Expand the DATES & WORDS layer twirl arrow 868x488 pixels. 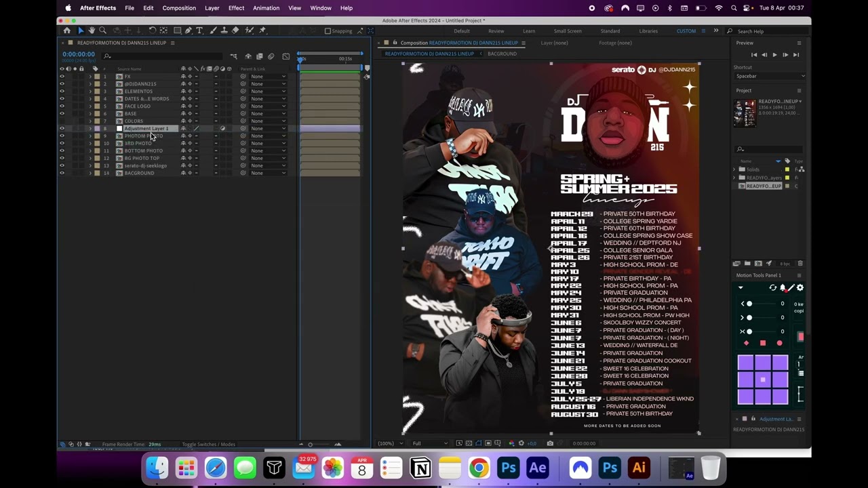pos(90,99)
